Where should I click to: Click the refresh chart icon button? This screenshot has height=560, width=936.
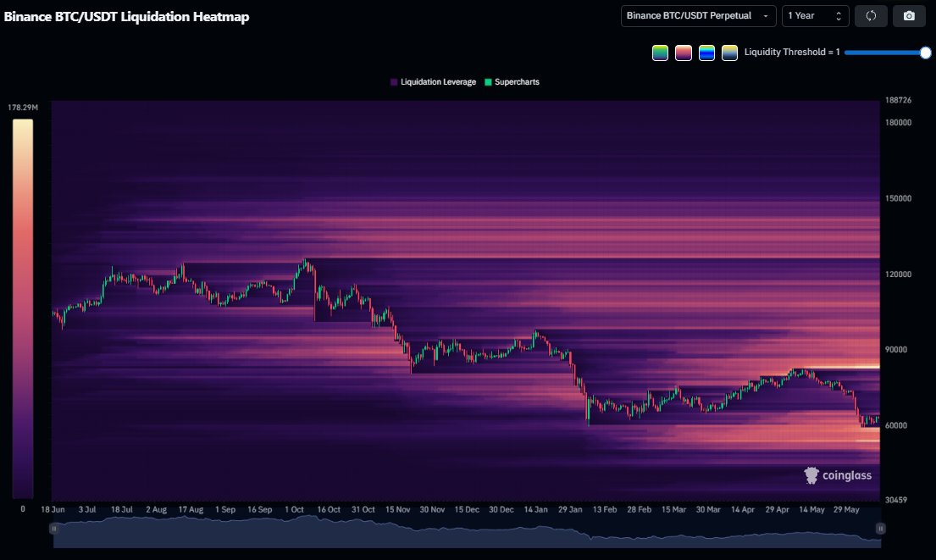pyautogui.click(x=871, y=16)
